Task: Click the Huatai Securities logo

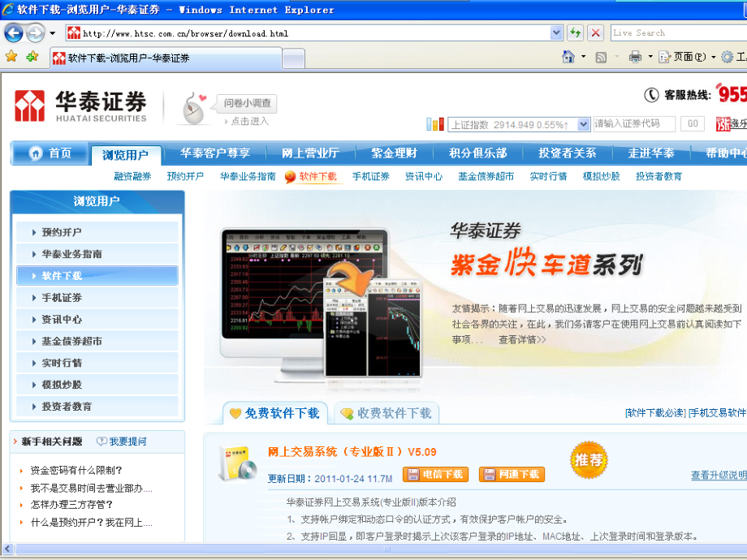Action: 80,106
